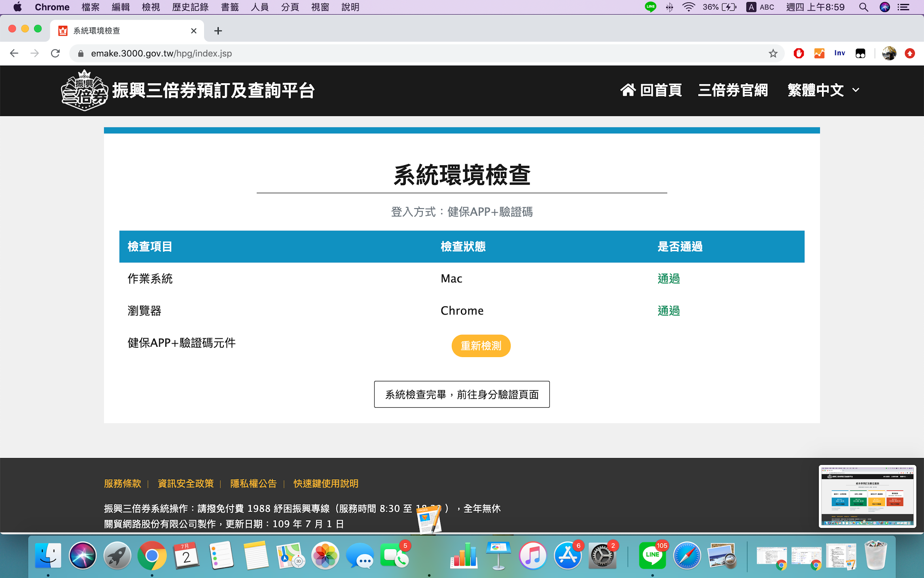Open the screenshot preview thumbnail in corner
Viewport: 924px width, 578px height.
867,496
